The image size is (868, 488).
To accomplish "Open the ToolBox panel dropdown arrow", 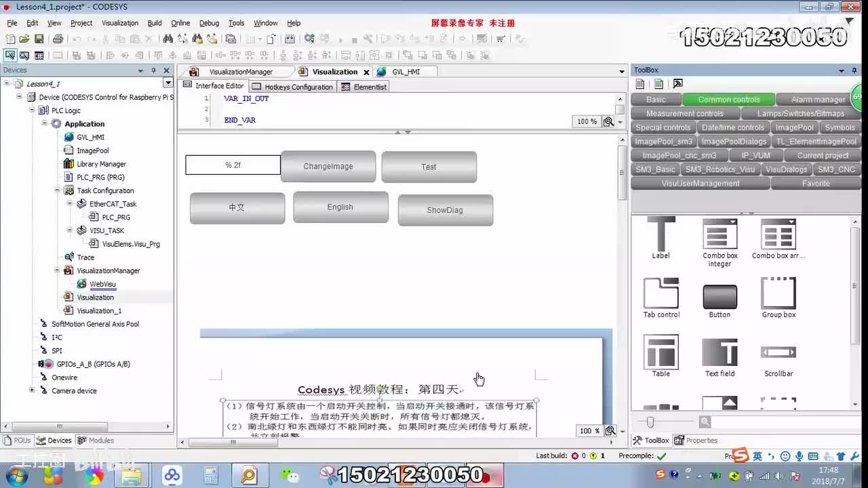I will [842, 70].
